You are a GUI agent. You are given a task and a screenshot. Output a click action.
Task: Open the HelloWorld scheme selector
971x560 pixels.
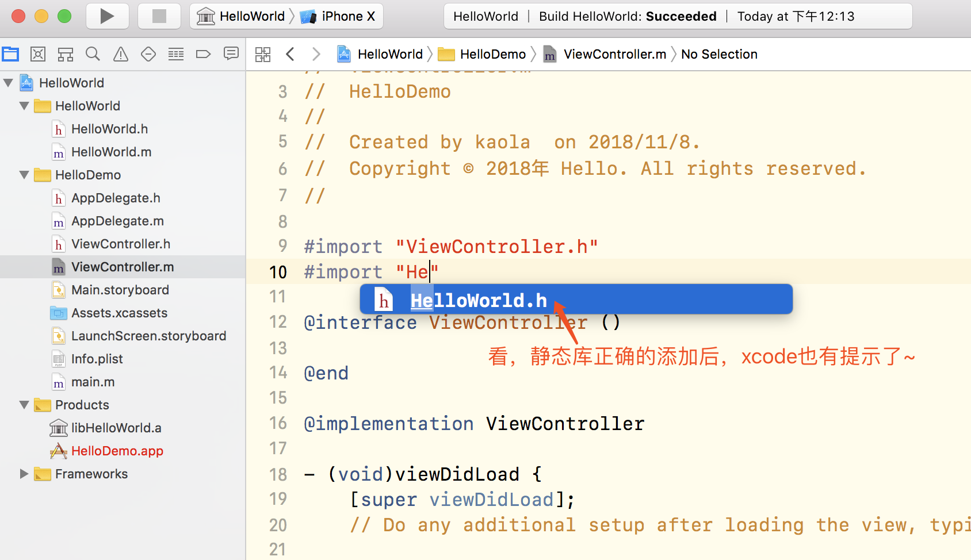[x=240, y=16]
